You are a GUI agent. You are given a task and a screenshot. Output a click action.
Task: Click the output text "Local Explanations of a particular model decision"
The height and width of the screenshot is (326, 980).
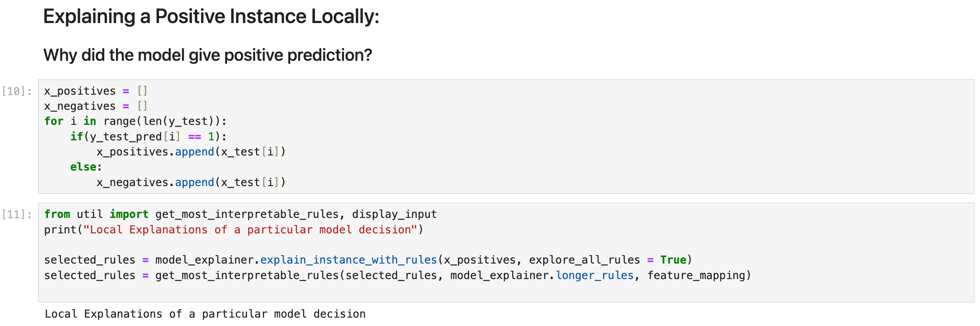(x=205, y=314)
